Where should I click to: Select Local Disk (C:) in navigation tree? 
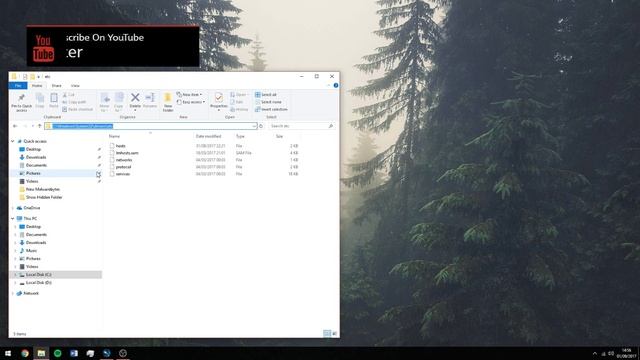click(56, 275)
